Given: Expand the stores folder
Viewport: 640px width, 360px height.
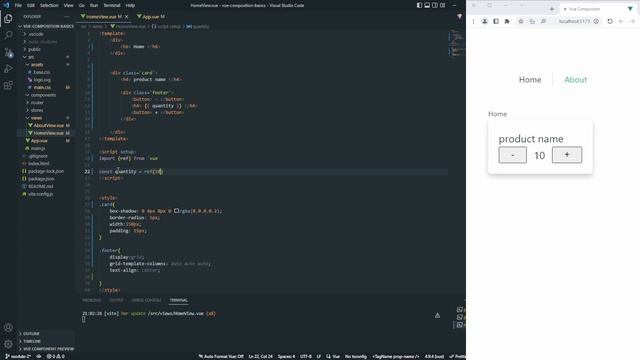Looking at the screenshot, I should click(x=37, y=110).
